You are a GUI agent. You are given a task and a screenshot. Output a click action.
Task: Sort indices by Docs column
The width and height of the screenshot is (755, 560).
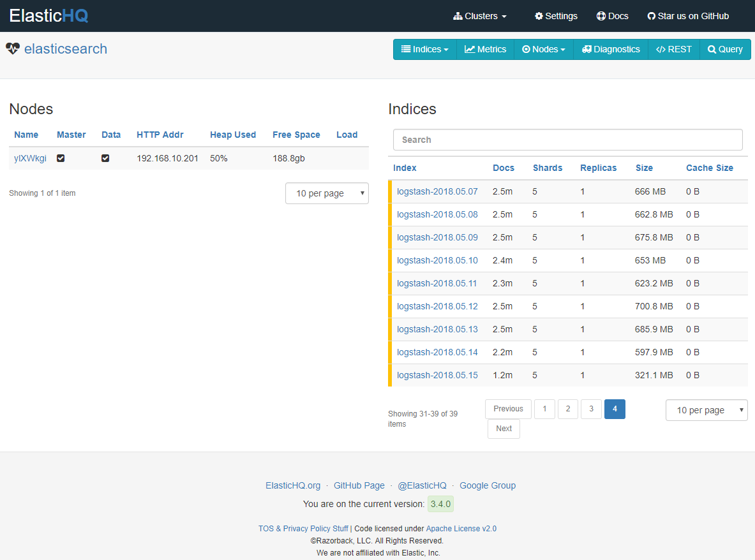(x=504, y=168)
